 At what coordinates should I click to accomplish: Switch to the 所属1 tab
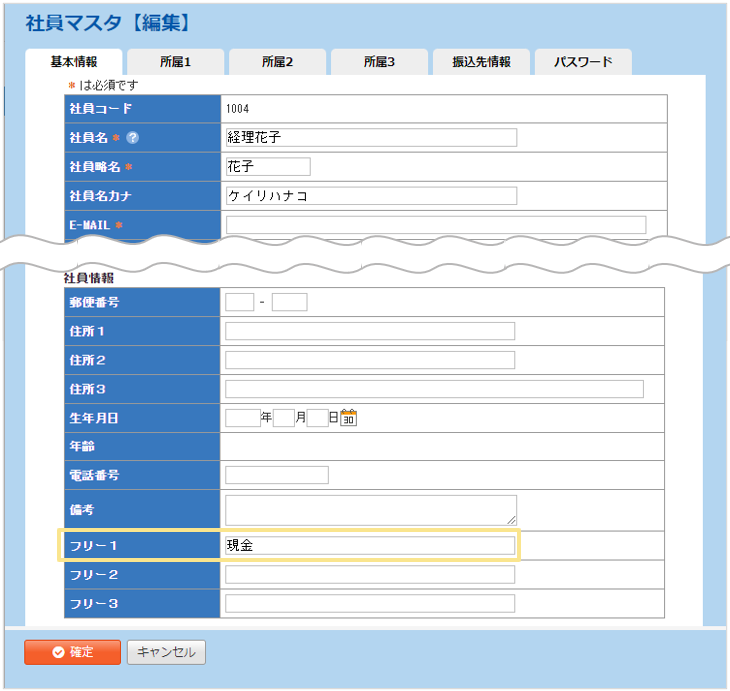[175, 62]
